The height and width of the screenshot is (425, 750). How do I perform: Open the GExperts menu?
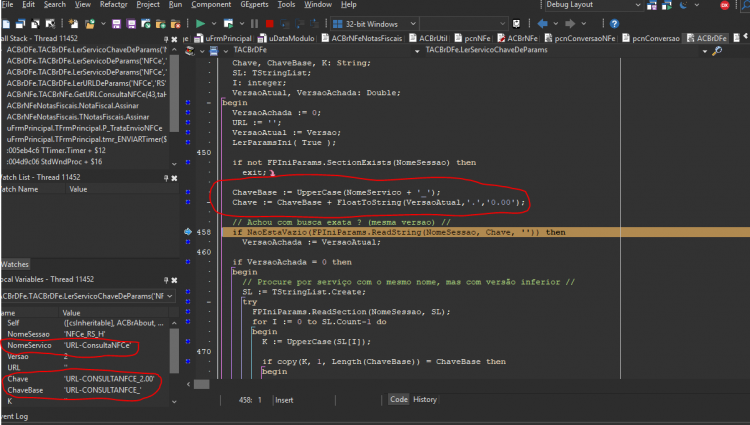coord(254,4)
